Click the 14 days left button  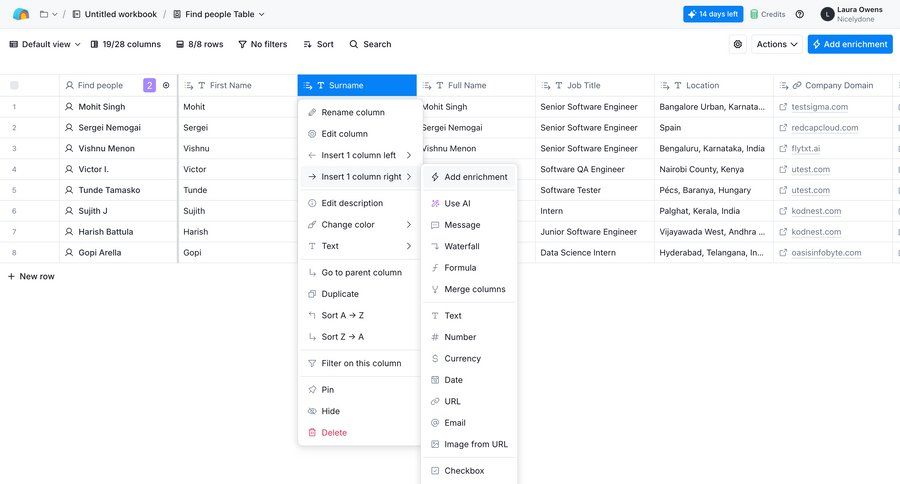(713, 14)
